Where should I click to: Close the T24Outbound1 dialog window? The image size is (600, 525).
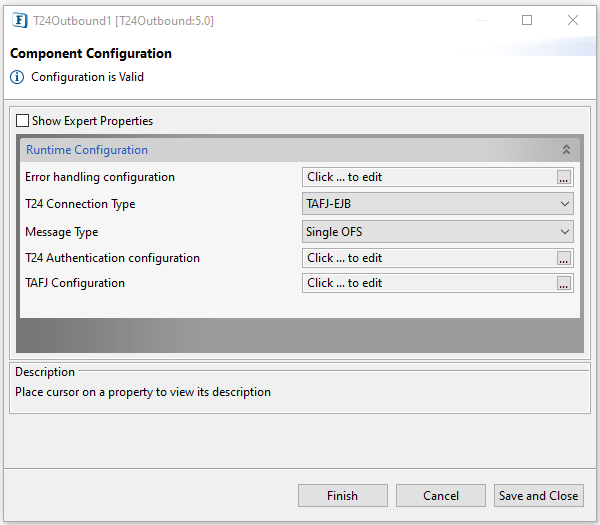pos(573,20)
